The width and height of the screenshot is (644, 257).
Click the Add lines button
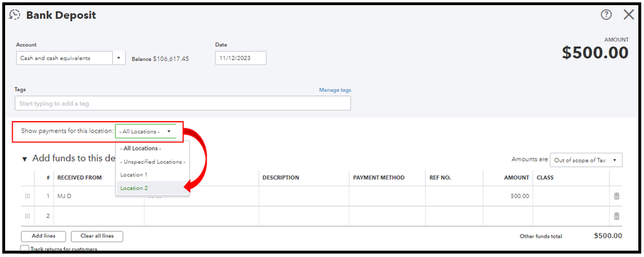click(43, 236)
